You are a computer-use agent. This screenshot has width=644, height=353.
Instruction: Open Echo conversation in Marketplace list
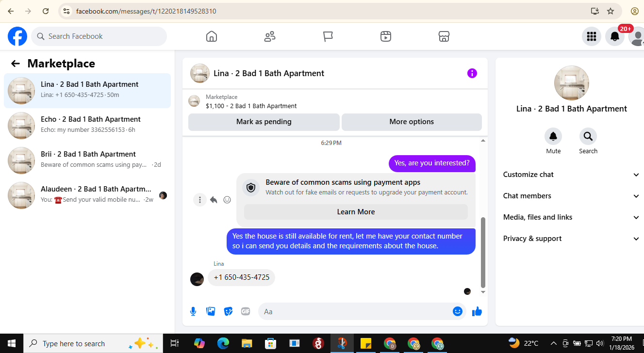(x=87, y=126)
